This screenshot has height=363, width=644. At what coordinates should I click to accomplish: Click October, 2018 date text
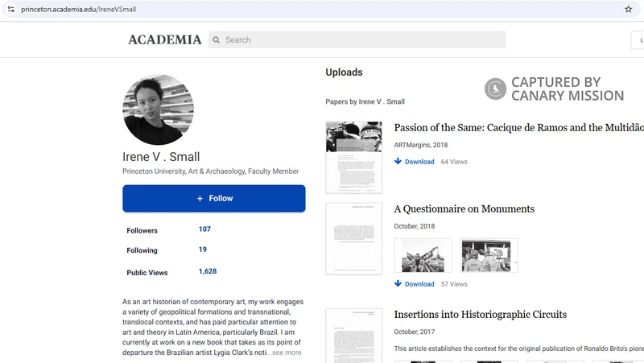[x=414, y=226]
